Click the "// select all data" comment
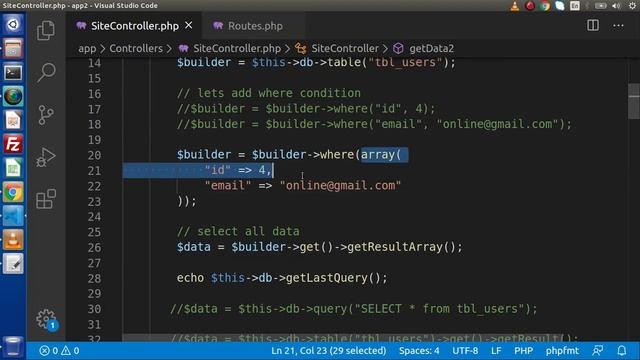Image resolution: width=640 pixels, height=360 pixels. click(x=238, y=231)
